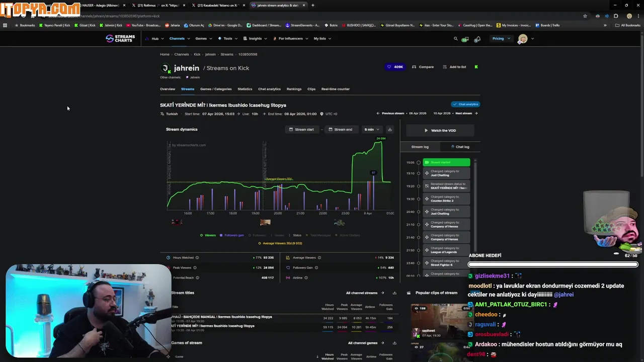Download the Stream dynamics chart data
644x362 pixels.
(x=389, y=129)
